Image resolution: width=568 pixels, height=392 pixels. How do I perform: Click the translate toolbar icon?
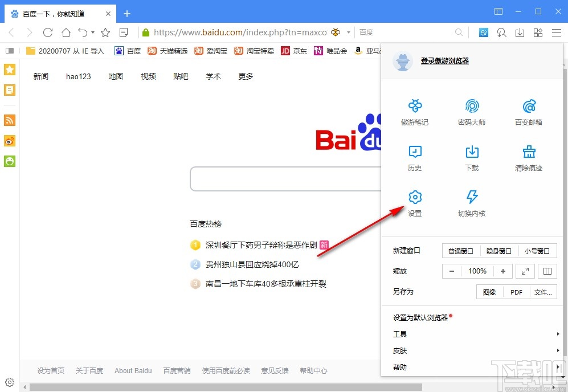pyautogui.click(x=483, y=32)
